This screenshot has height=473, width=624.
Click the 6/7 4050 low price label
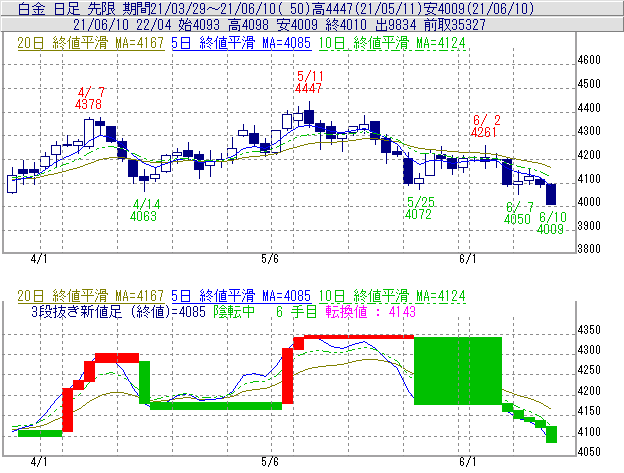coord(518,213)
